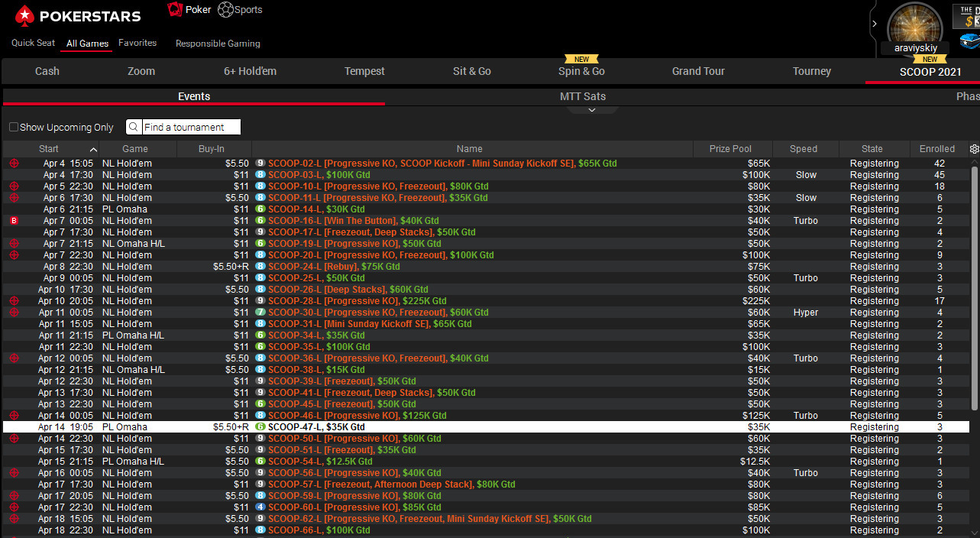Image resolution: width=980 pixels, height=538 pixels.
Task: Expand side panel arrow beside avatar
Action: coord(875,24)
